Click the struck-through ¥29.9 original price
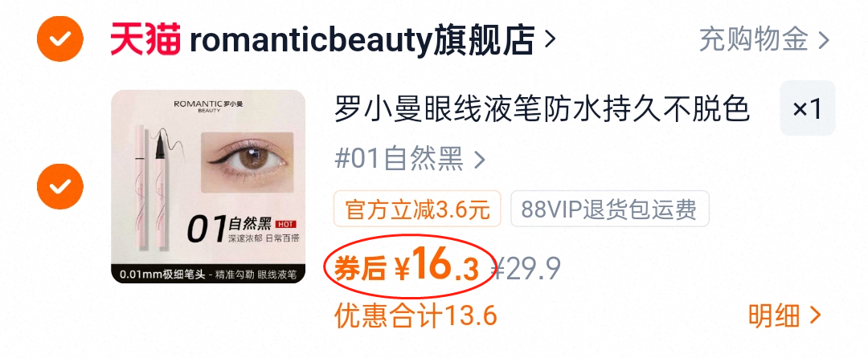Image resolution: width=868 pixels, height=358 pixels. point(527,268)
